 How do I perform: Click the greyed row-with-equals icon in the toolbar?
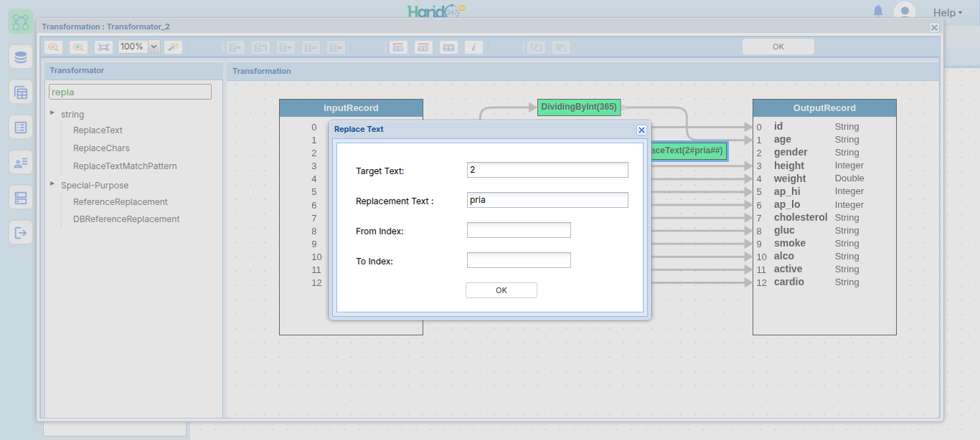point(311,47)
